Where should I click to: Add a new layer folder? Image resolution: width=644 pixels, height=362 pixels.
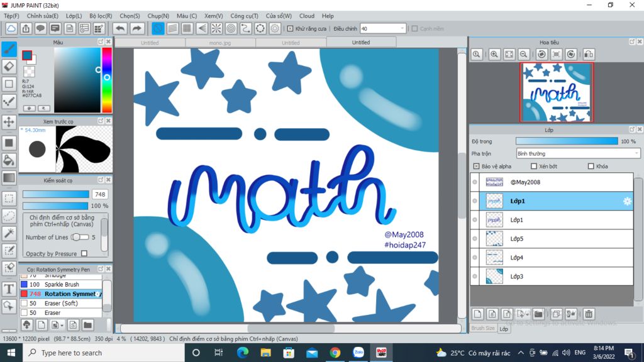(x=538, y=314)
